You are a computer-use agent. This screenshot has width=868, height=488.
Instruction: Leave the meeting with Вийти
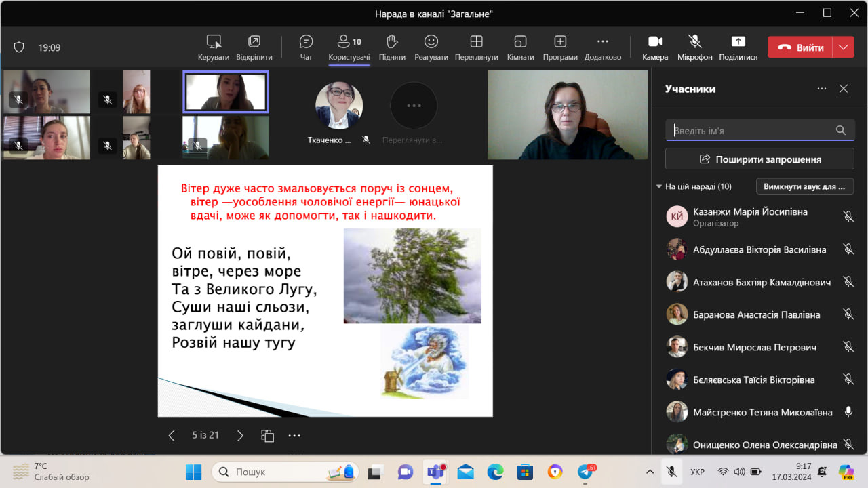point(801,47)
